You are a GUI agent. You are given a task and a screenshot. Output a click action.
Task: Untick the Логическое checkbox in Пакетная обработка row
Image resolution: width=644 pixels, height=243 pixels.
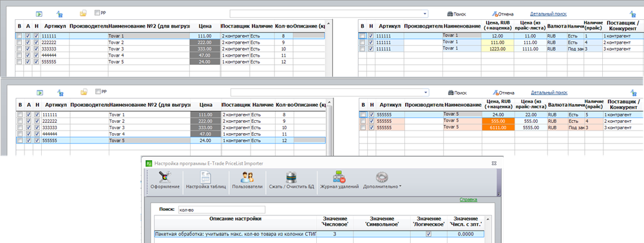pyautogui.click(x=429, y=234)
